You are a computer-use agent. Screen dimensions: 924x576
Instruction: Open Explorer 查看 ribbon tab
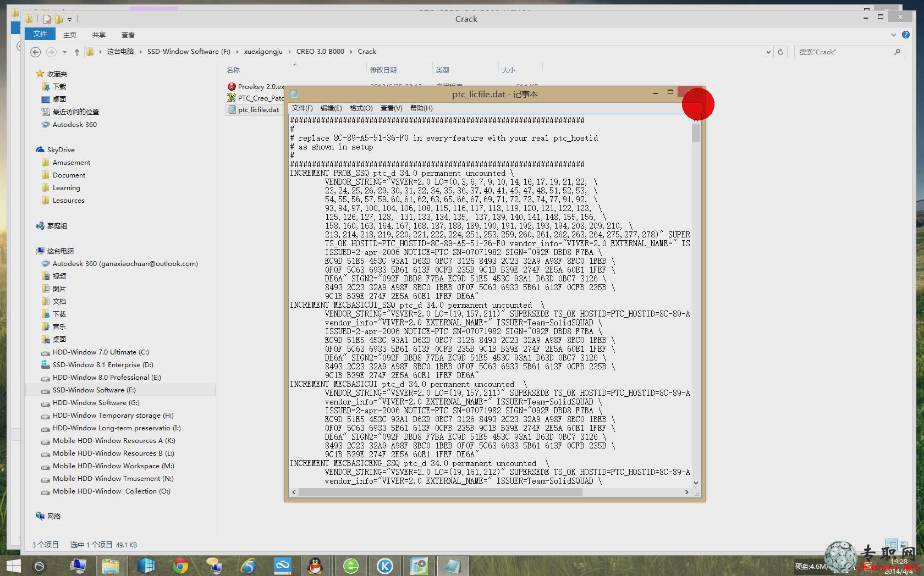[x=128, y=35]
